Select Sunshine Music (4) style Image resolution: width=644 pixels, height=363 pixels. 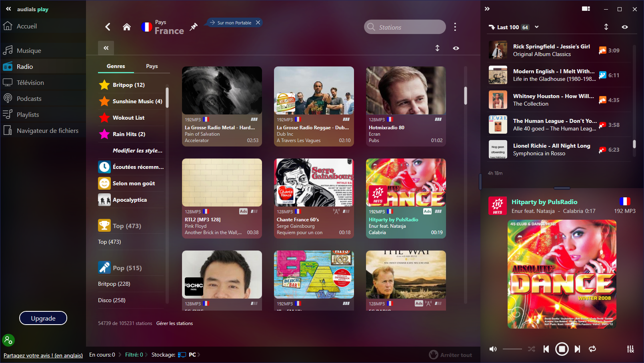pyautogui.click(x=131, y=101)
